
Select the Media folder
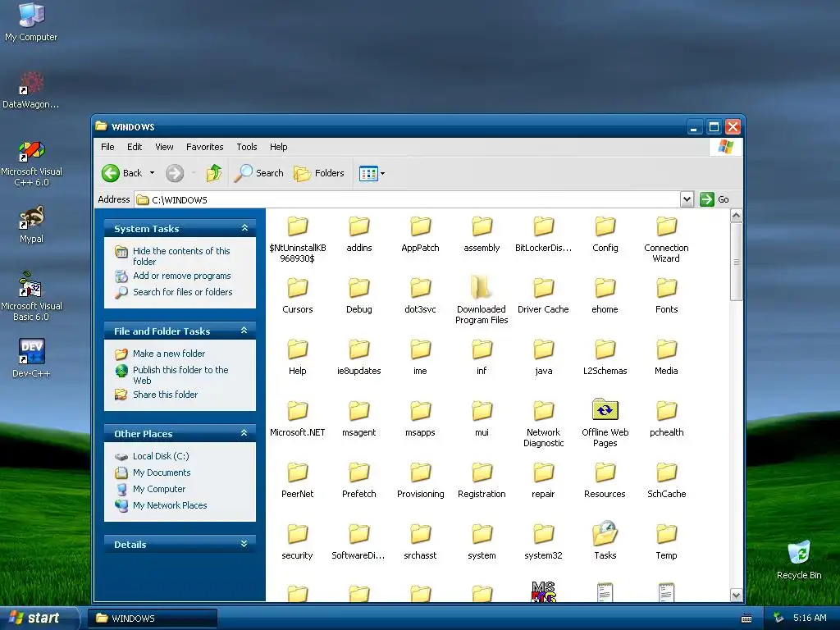pos(666,358)
